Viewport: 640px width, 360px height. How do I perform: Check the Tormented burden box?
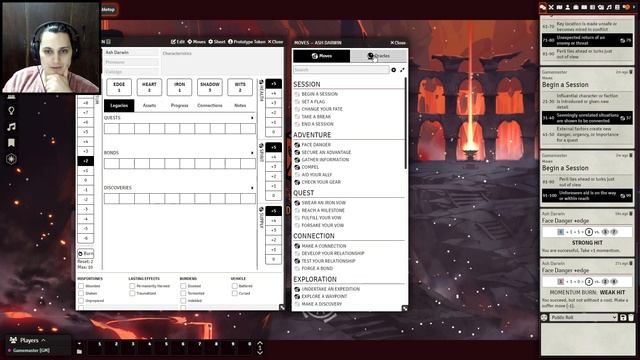[x=183, y=293]
